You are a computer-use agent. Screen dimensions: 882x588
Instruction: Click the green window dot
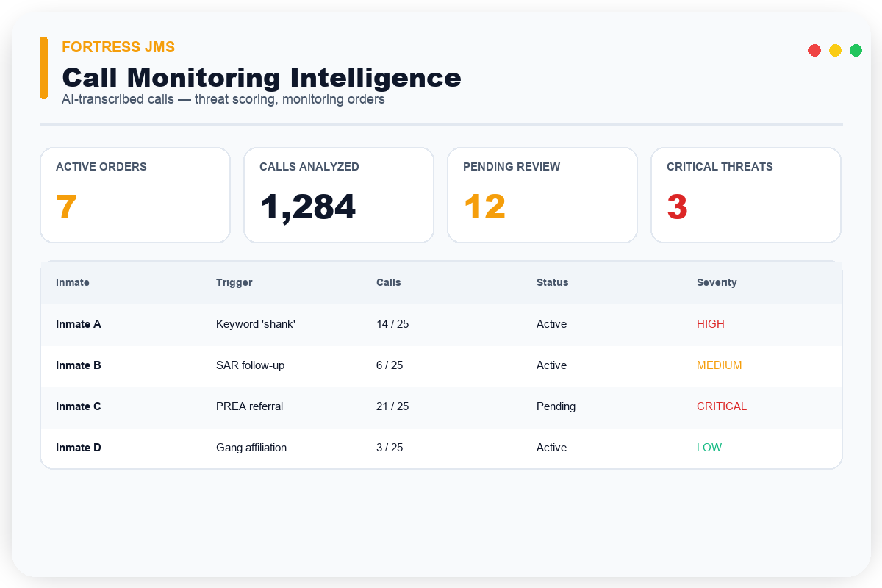coord(856,50)
